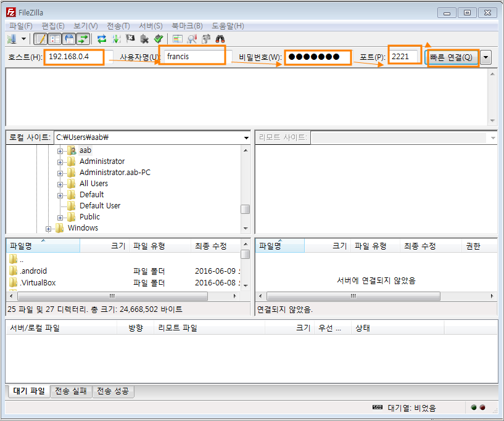Click the 포트 field containing 2221
The image size is (504, 421).
tap(405, 57)
